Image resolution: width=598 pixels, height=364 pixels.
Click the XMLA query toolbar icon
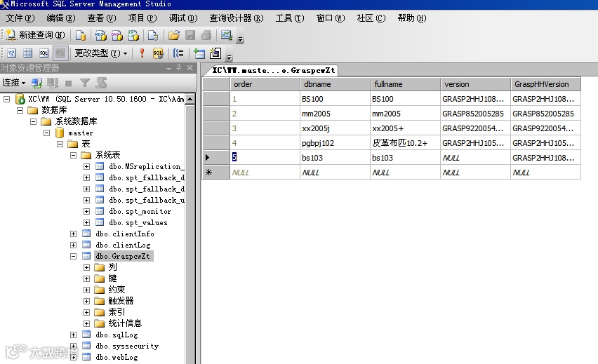(133, 36)
